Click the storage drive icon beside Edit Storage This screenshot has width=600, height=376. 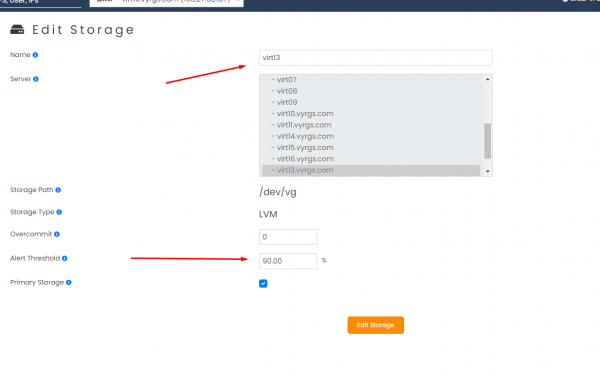17,29
